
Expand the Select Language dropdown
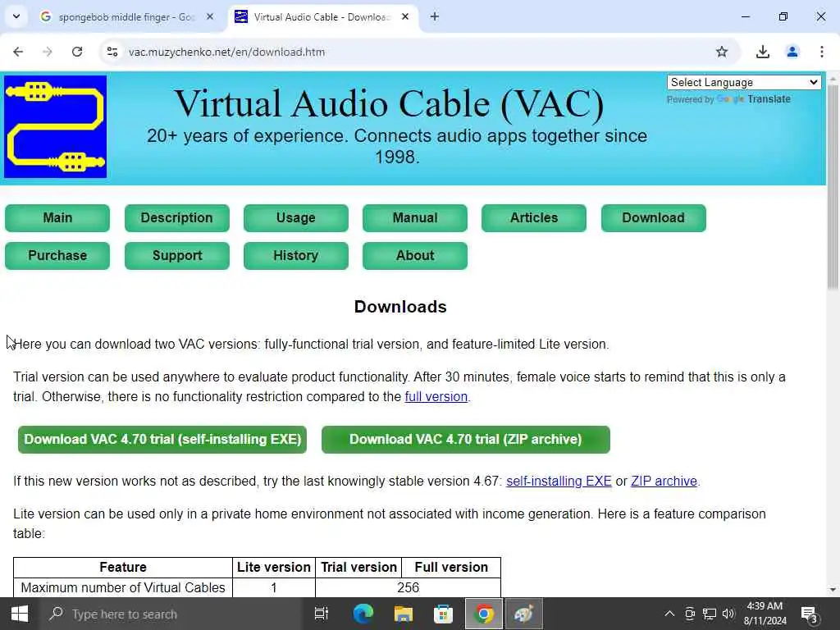(744, 83)
